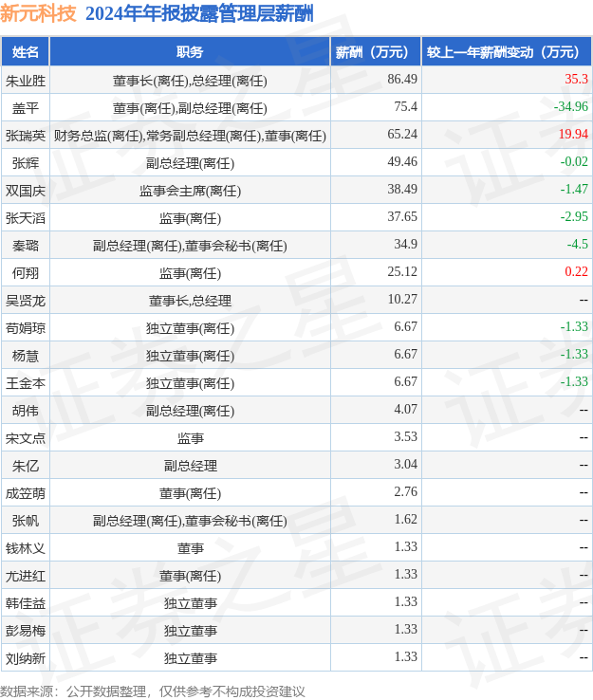Select the name 胡伟
Image resolution: width=593 pixels, height=700 pixels.
pos(26,411)
